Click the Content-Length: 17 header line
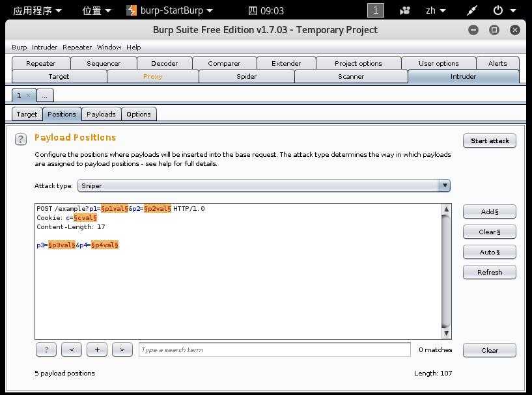532x395 pixels. click(71, 227)
